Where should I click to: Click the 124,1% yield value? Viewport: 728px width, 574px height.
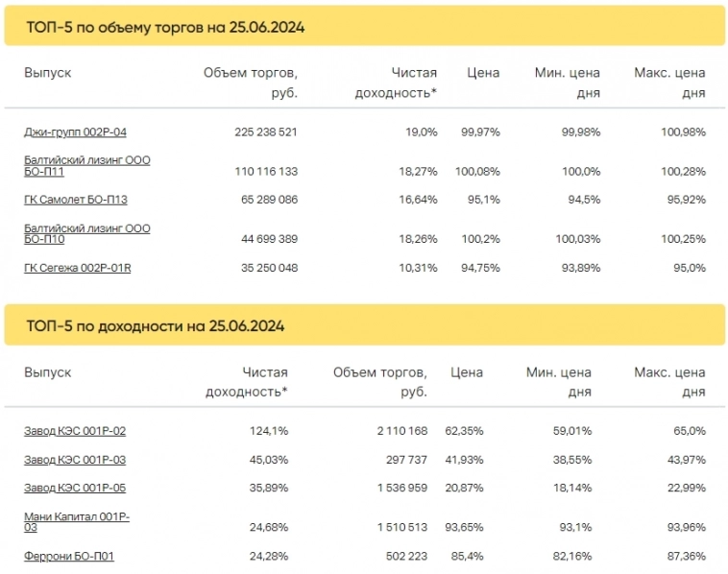pyautogui.click(x=268, y=432)
